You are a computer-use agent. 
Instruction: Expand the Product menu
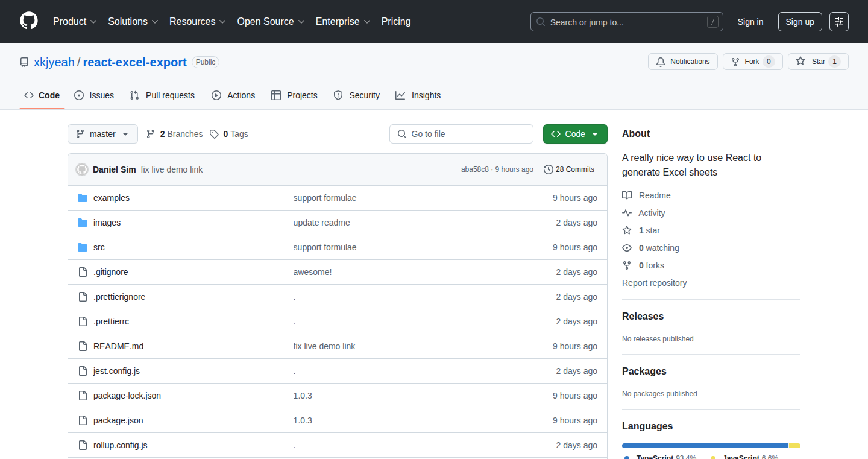75,21
